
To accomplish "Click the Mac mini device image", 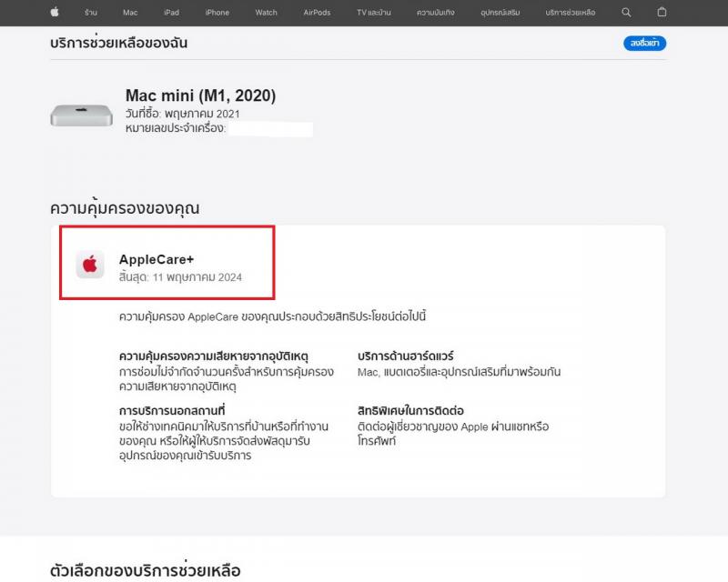I will pyautogui.click(x=81, y=115).
